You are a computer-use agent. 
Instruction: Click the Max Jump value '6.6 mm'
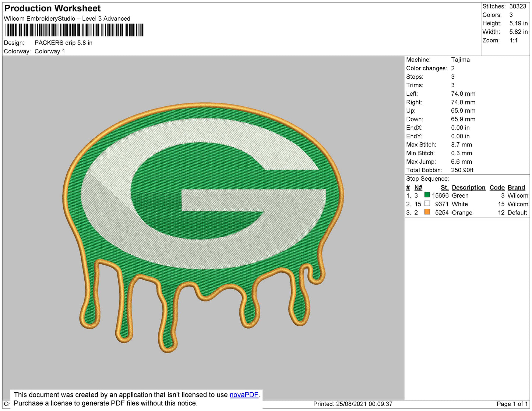pos(461,162)
